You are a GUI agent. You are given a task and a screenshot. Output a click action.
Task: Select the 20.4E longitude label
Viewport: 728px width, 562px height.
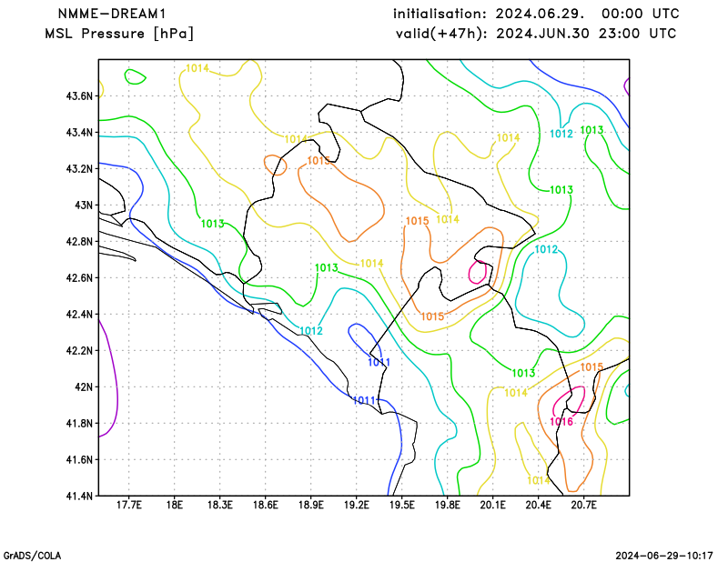pos(538,505)
